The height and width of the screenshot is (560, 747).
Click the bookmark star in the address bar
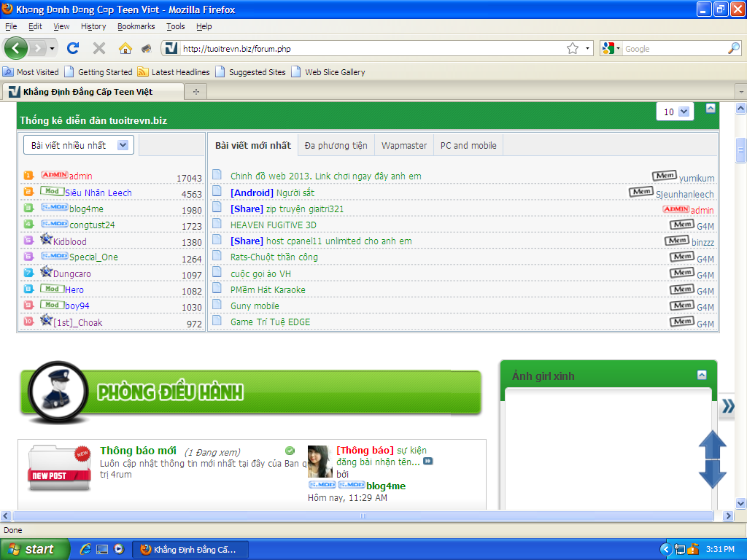(573, 49)
